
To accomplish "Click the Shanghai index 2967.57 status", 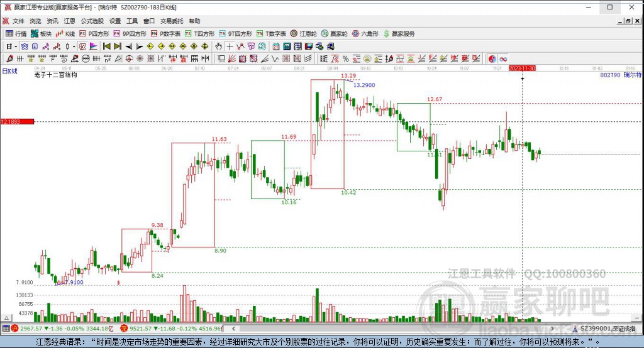I will coord(62,329).
